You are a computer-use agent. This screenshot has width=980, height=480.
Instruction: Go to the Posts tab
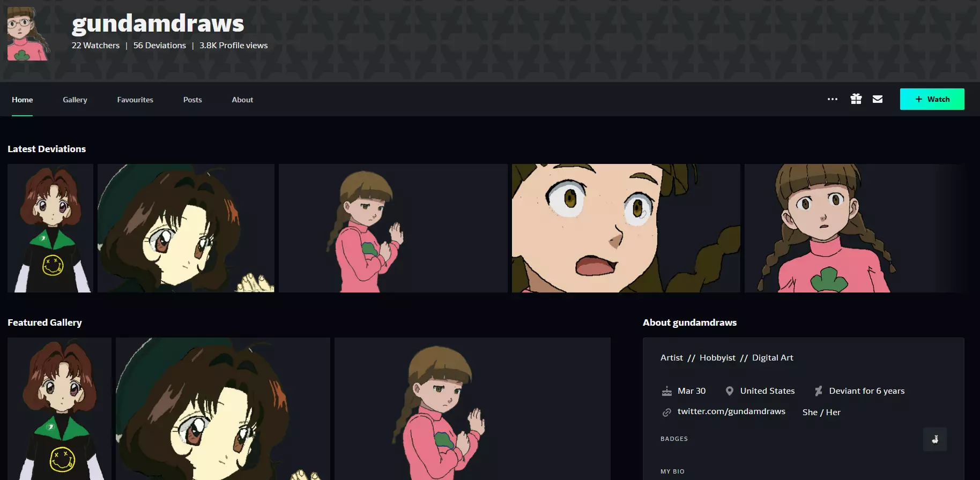(x=192, y=100)
